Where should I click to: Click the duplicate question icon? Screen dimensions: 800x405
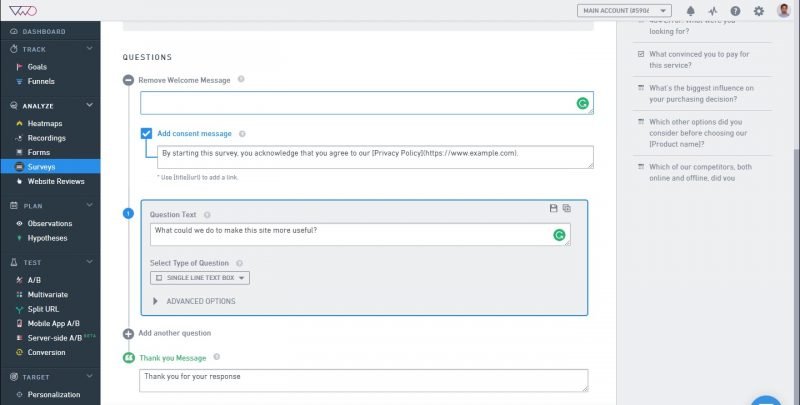[567, 208]
